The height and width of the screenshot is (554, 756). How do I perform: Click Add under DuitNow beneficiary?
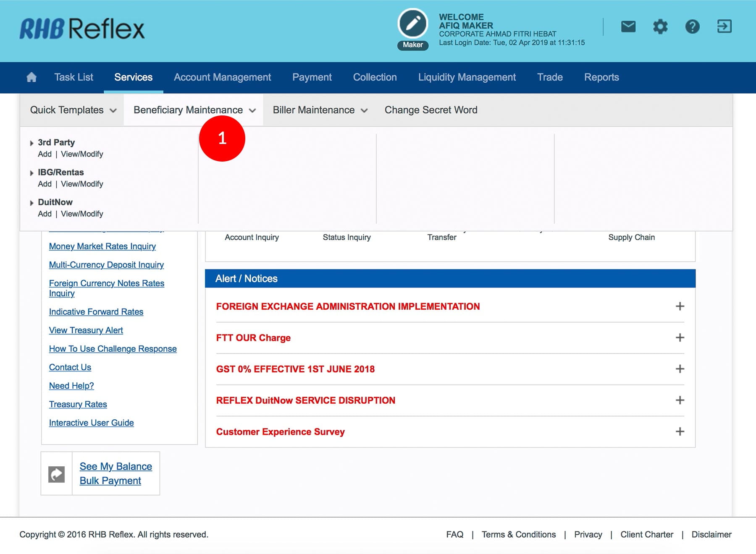45,214
